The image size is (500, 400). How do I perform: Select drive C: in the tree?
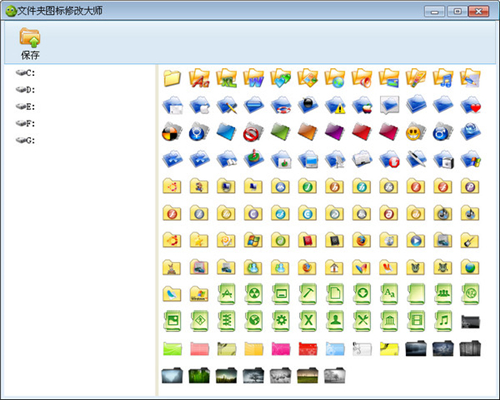(x=26, y=73)
